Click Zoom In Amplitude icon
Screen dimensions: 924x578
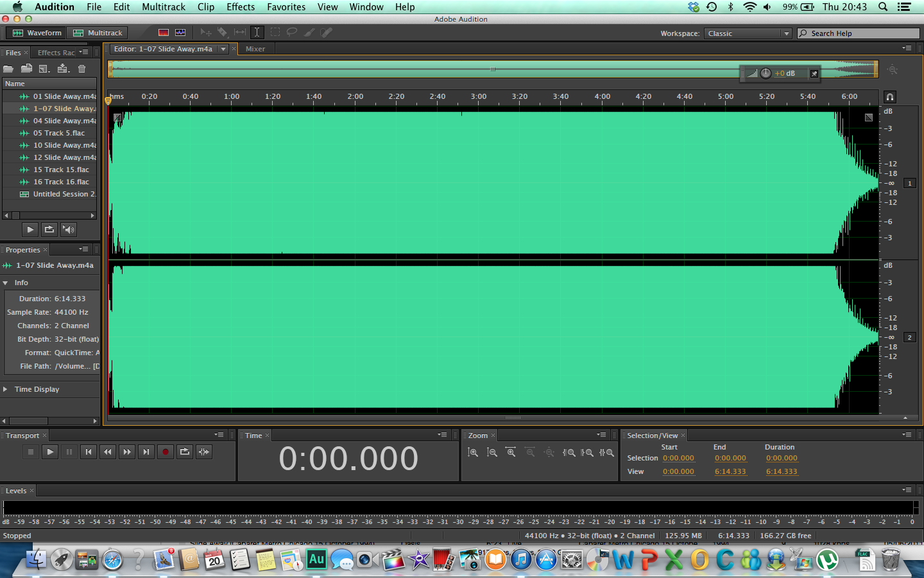473,453
